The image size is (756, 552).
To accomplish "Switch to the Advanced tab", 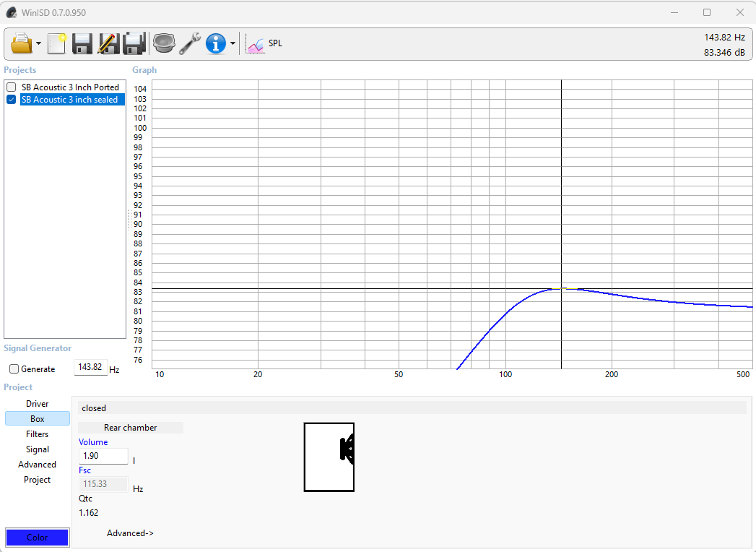I will (x=37, y=465).
